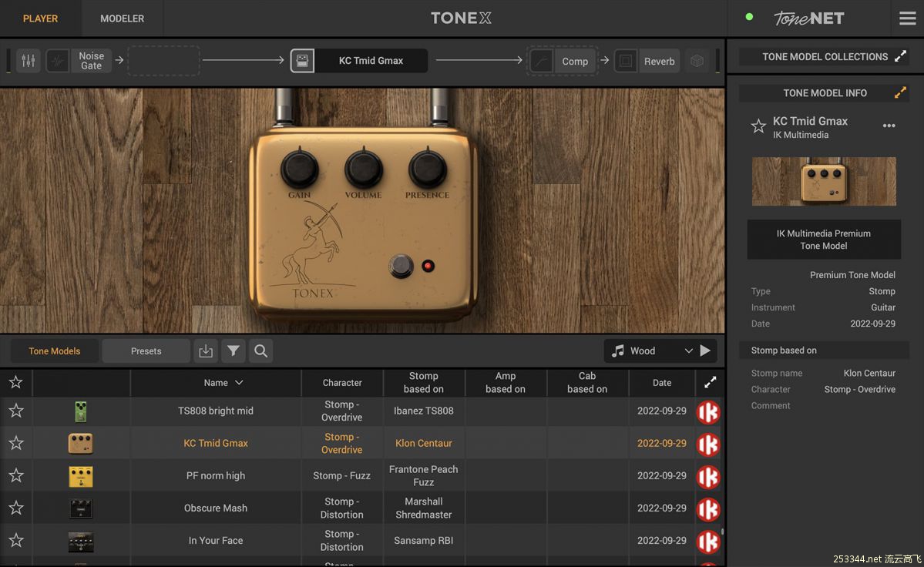924x567 pixels.
Task: Collapse the Tone Model Info panel
Action: pos(900,92)
